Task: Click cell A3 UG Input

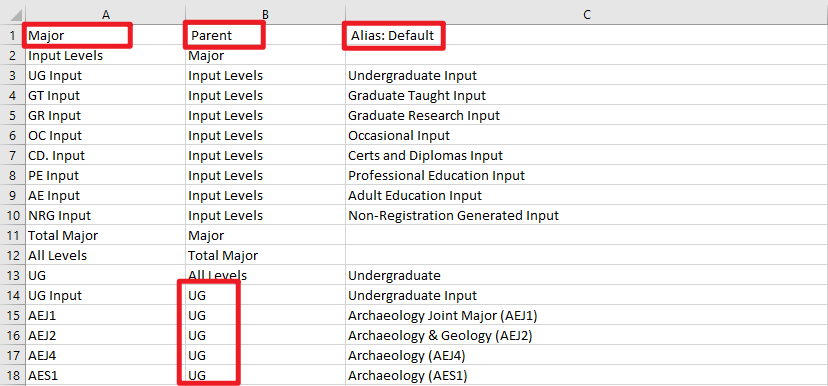Action: tap(106, 75)
